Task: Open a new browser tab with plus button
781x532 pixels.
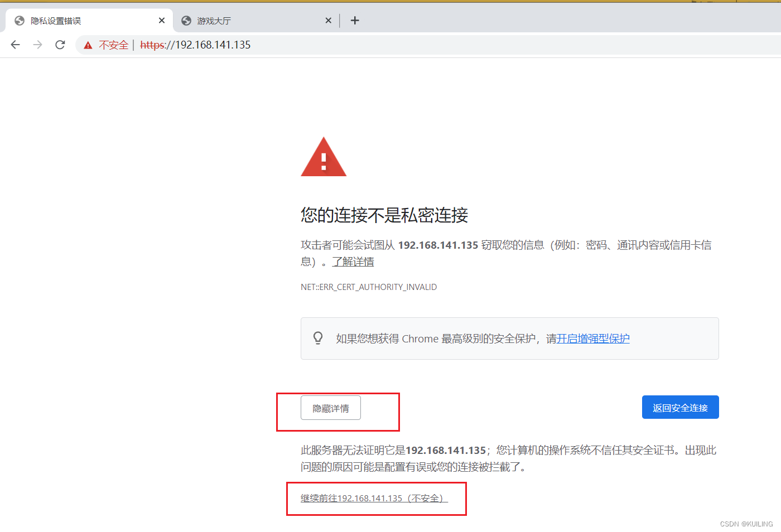Action: [355, 21]
